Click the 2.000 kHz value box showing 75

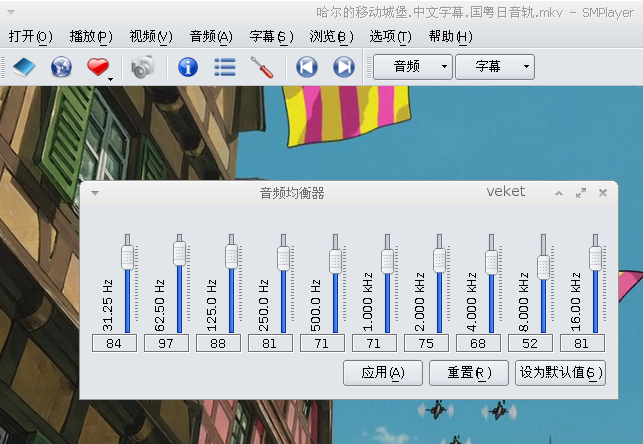click(426, 343)
